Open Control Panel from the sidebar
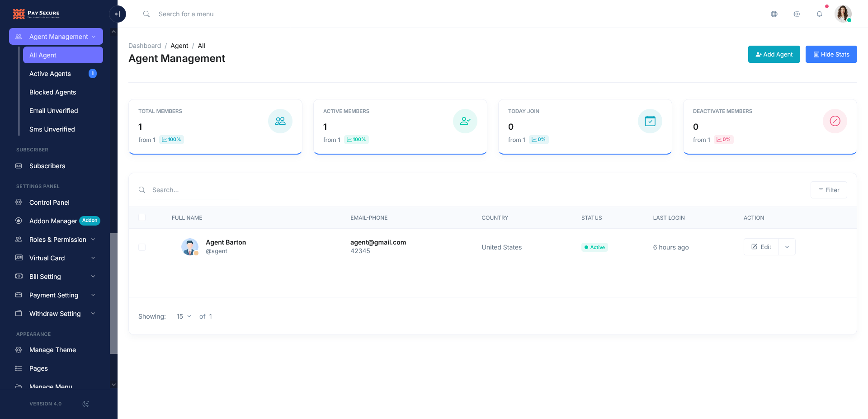868x419 pixels. (x=49, y=202)
